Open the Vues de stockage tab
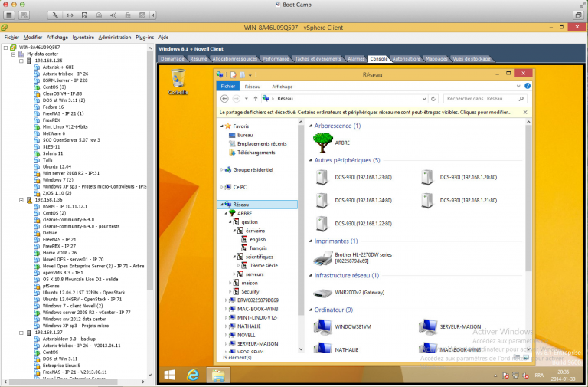Viewport: 588px width, 387px height. click(472, 59)
